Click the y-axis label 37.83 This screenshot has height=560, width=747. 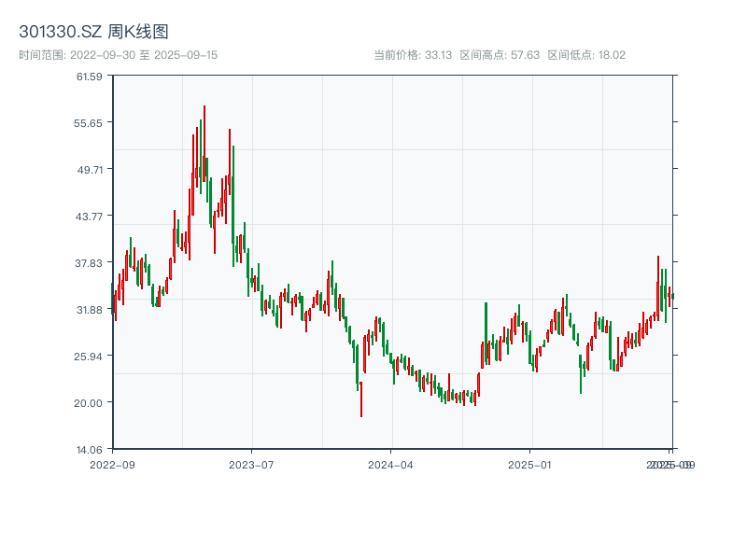click(89, 263)
